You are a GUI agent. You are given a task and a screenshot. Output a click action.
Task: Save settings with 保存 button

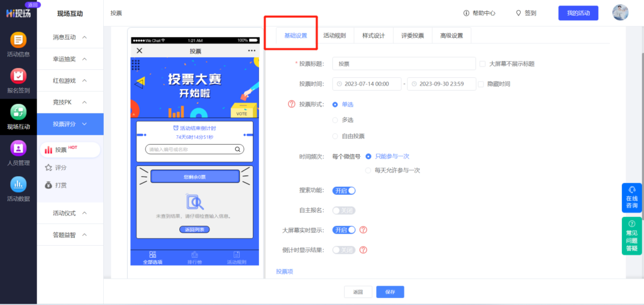point(390,292)
